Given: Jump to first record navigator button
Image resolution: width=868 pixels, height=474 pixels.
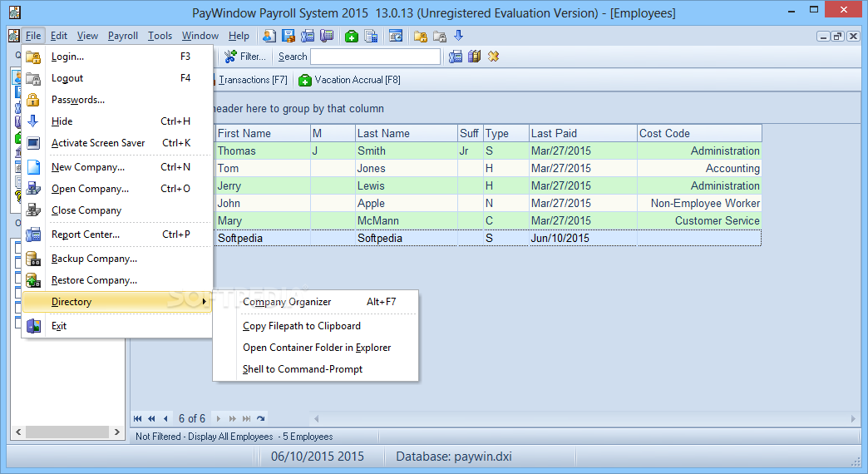Looking at the screenshot, I should tap(138, 418).
